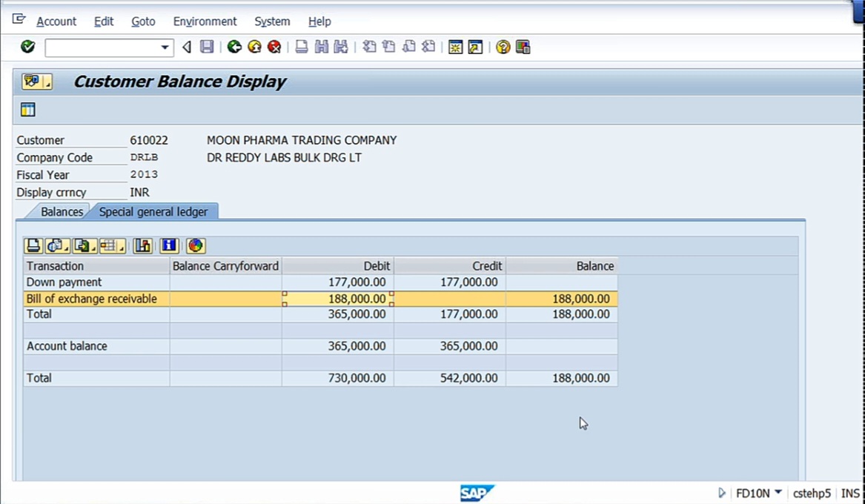Click the Print icon in the standard toolbar
This screenshot has width=865, height=504.
[301, 47]
